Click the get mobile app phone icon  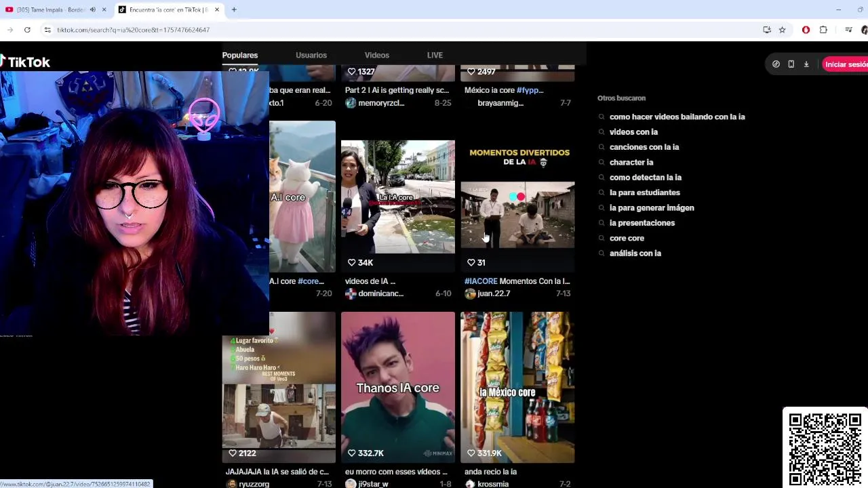[791, 64]
